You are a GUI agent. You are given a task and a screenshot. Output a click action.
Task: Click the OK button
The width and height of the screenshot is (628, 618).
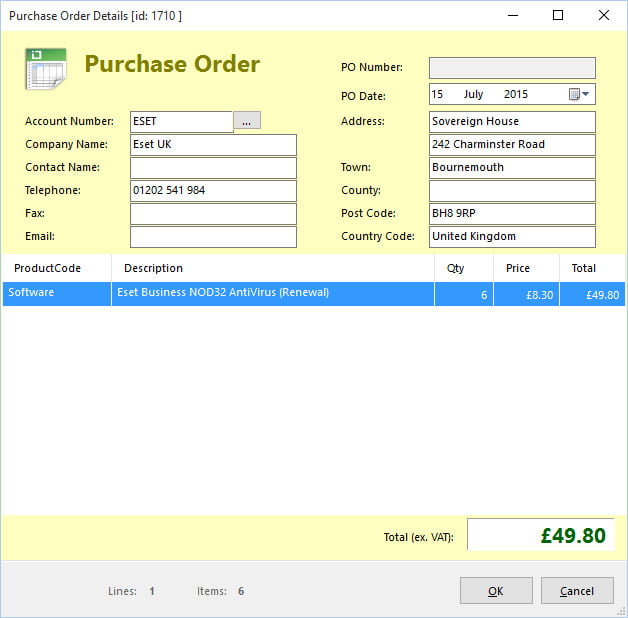(x=496, y=590)
